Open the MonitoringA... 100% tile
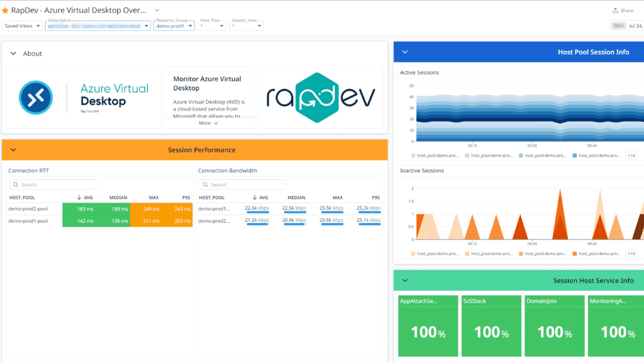This screenshot has height=362, width=644. (616, 326)
